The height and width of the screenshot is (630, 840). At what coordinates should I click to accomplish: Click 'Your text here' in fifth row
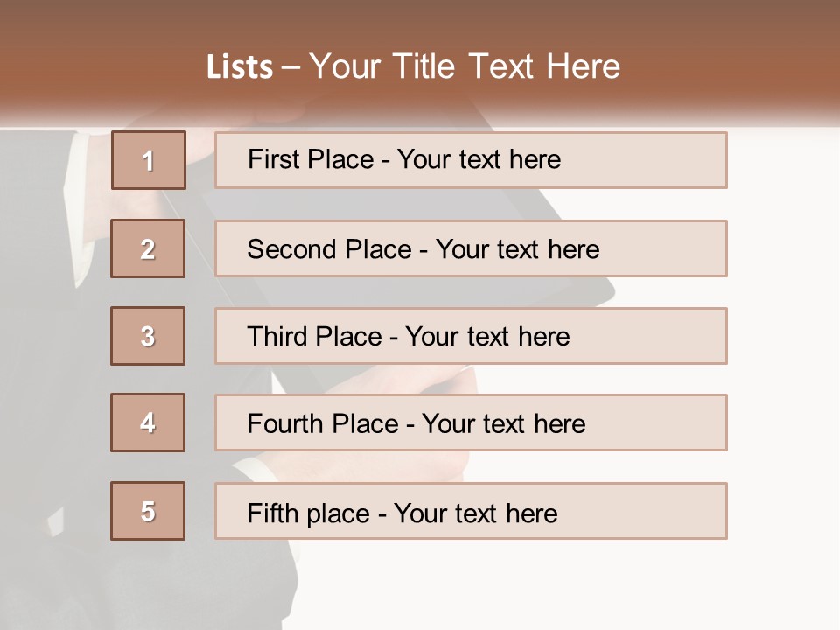pos(476,514)
